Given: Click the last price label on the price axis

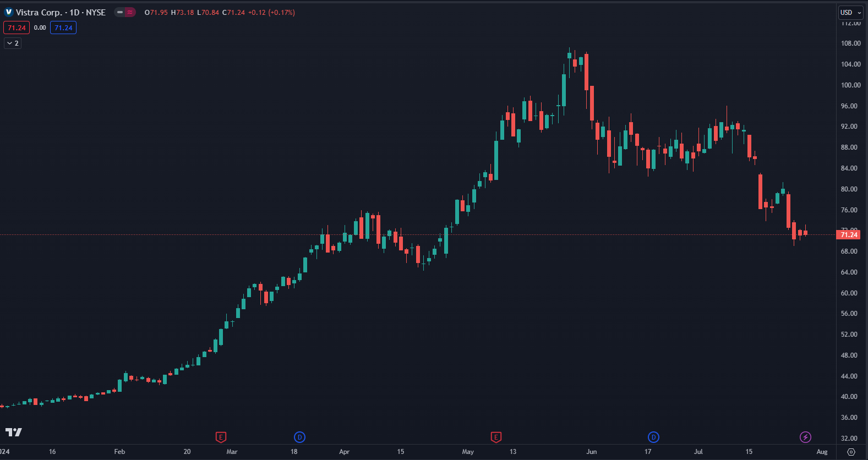Looking at the screenshot, I should (x=849, y=235).
